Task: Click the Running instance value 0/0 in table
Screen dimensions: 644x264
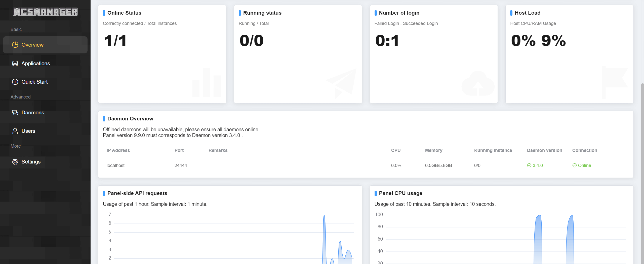Action: click(x=477, y=165)
